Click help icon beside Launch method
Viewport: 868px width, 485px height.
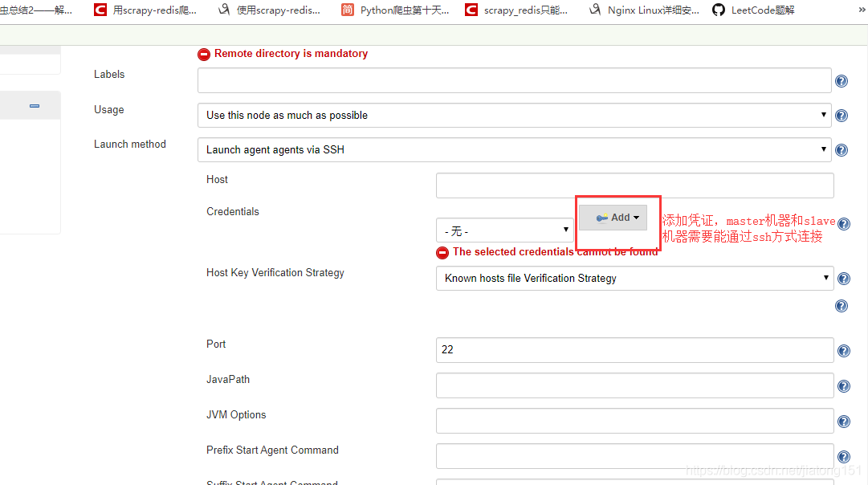(842, 150)
